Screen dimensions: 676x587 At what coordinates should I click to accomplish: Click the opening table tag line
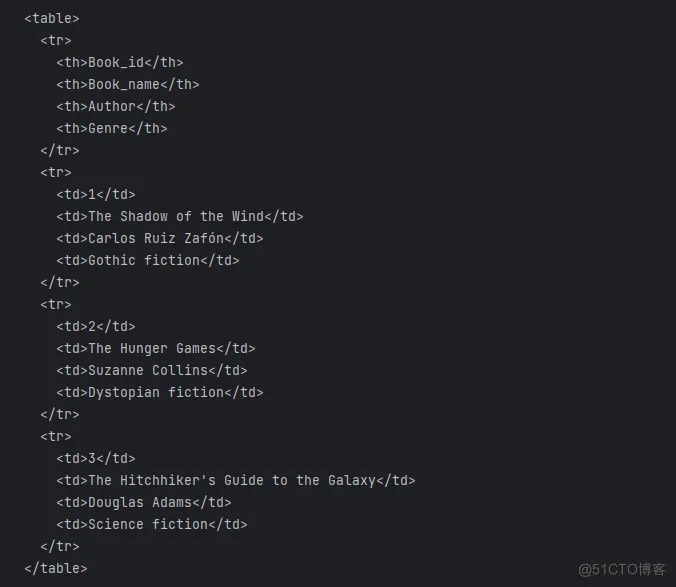pyautogui.click(x=51, y=18)
